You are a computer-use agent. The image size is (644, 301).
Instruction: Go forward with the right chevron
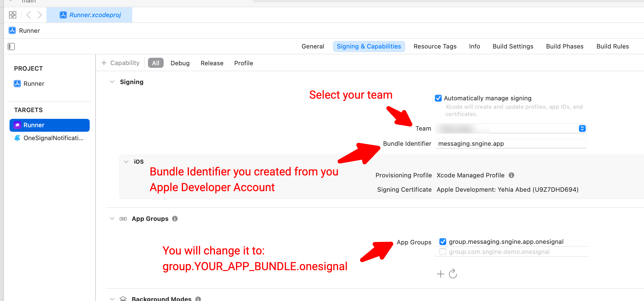point(40,15)
